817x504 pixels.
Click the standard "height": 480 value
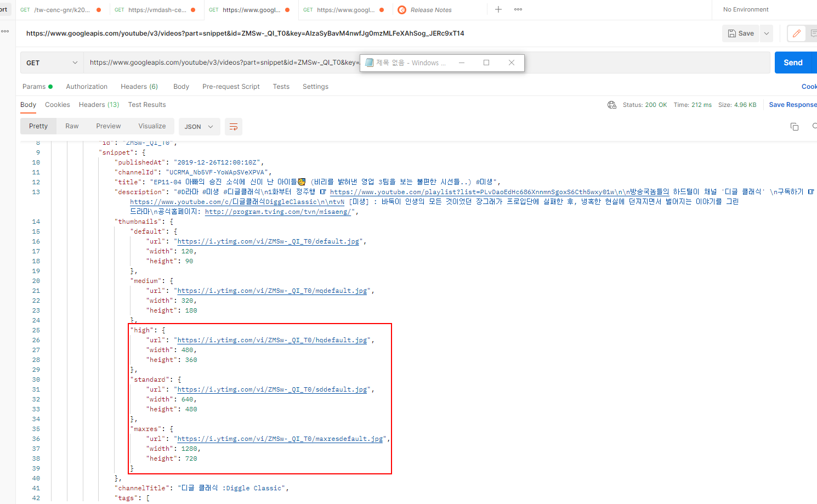point(191,409)
